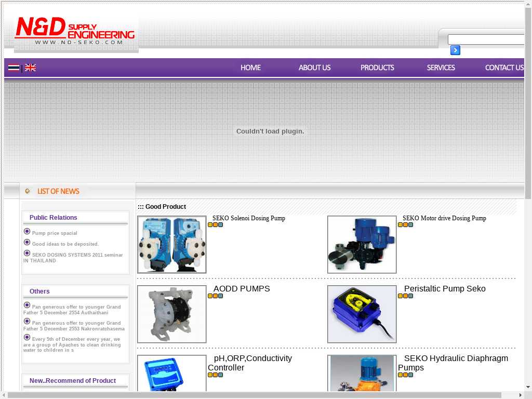The height and width of the screenshot is (399, 532).
Task: Click the scroll-right arrow on the horizontal scrollbar
Action: pos(521,395)
